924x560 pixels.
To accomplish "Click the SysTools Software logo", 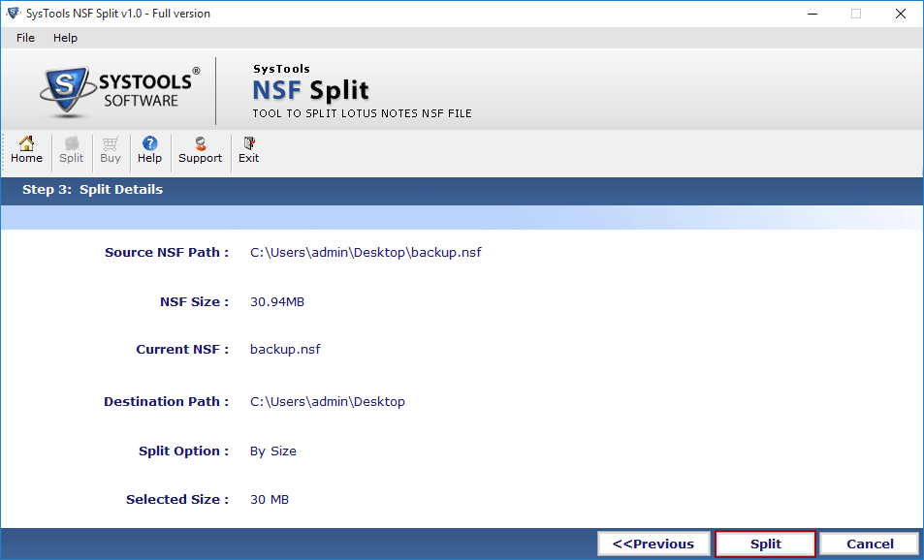I will tap(120, 90).
